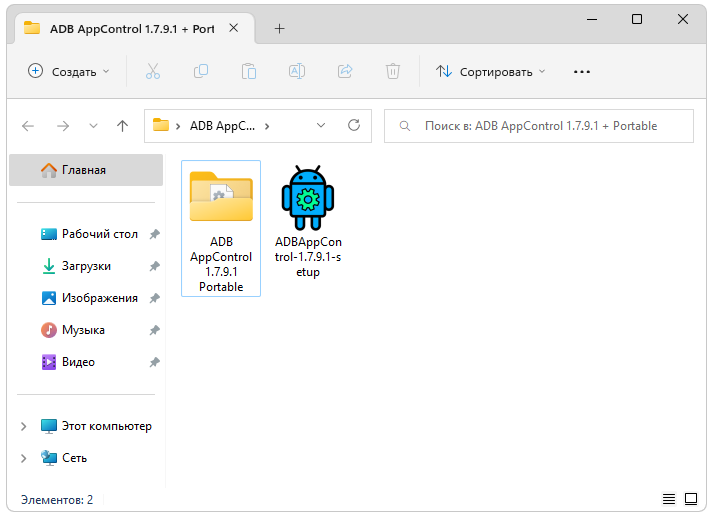Open Главная in the sidebar
Viewport: 709px width, 516px height.
86,170
